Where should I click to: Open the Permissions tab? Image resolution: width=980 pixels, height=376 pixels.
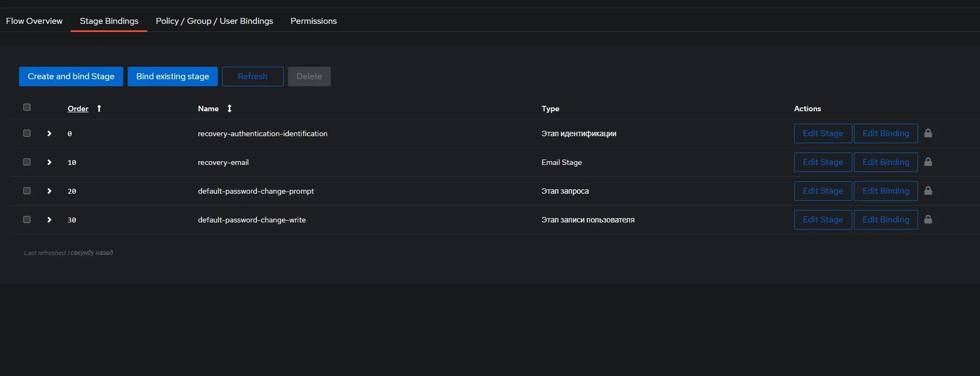point(313,21)
